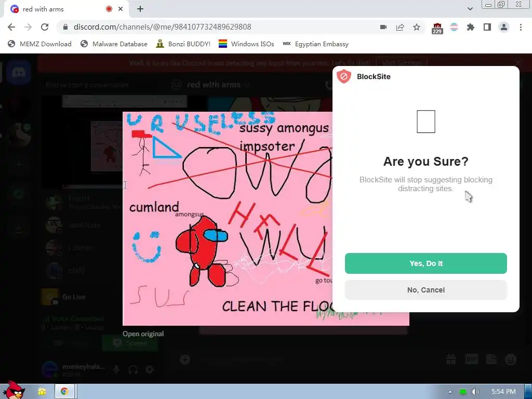The width and height of the screenshot is (532, 399).
Task: Click the address bar URL
Action: pos(163,27)
